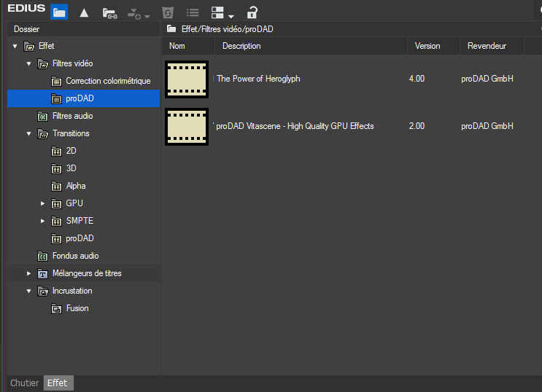This screenshot has width=542, height=392.
Task: Click the SMPTE folder icon
Action: (56, 221)
